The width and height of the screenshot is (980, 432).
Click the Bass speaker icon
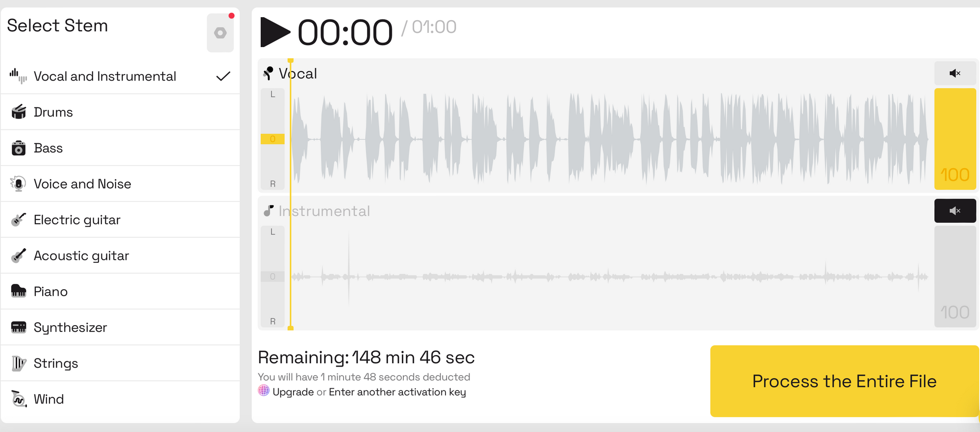coord(19,148)
